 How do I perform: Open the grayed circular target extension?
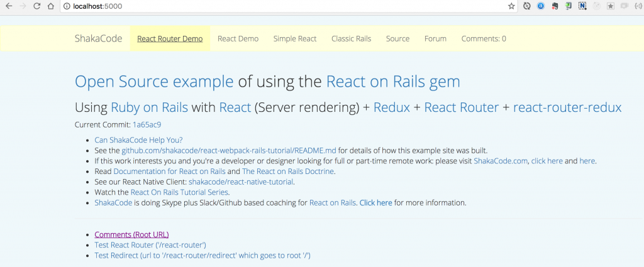(x=597, y=6)
